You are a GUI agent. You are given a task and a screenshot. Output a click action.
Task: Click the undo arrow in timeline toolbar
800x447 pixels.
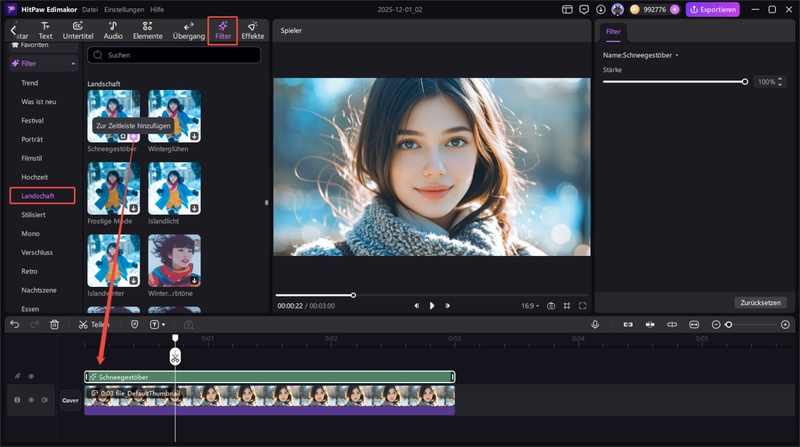[14, 324]
